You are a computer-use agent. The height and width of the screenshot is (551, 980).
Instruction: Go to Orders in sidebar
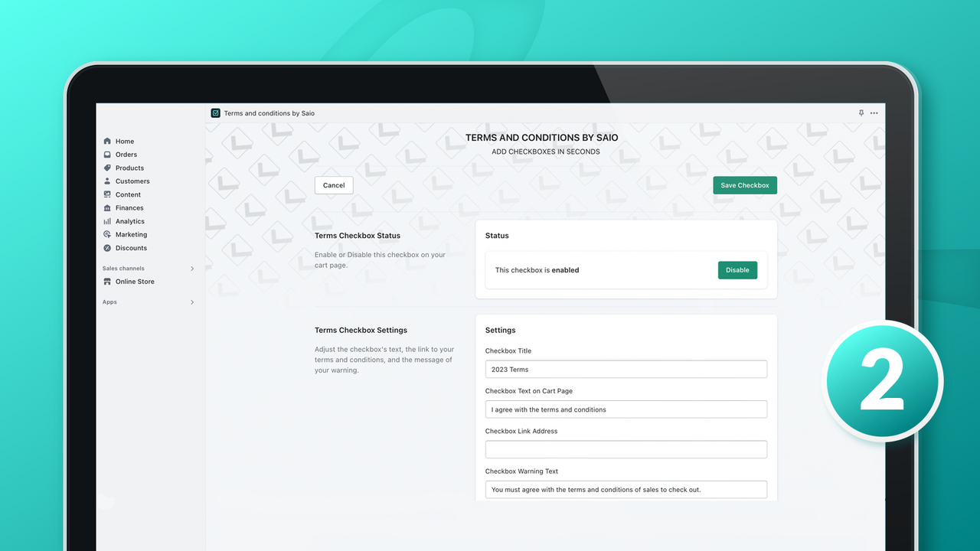click(x=126, y=155)
